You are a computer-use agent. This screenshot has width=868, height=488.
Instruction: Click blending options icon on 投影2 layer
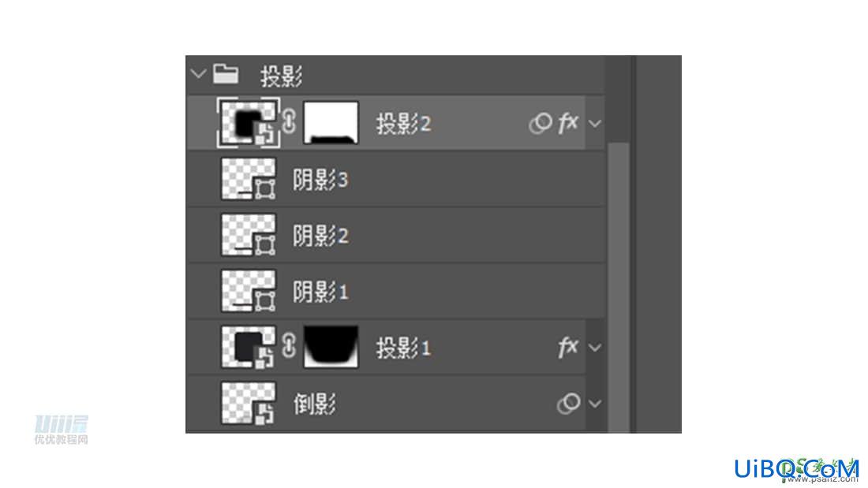click(x=541, y=124)
